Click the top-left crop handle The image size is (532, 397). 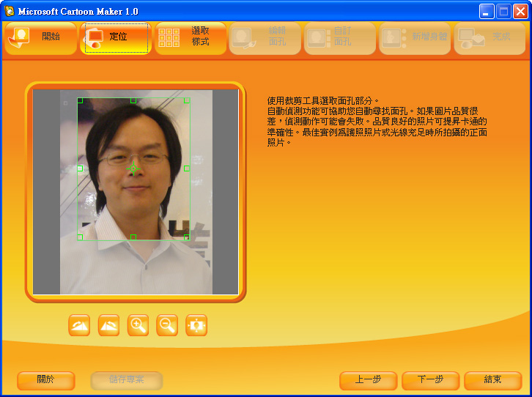tap(80, 100)
